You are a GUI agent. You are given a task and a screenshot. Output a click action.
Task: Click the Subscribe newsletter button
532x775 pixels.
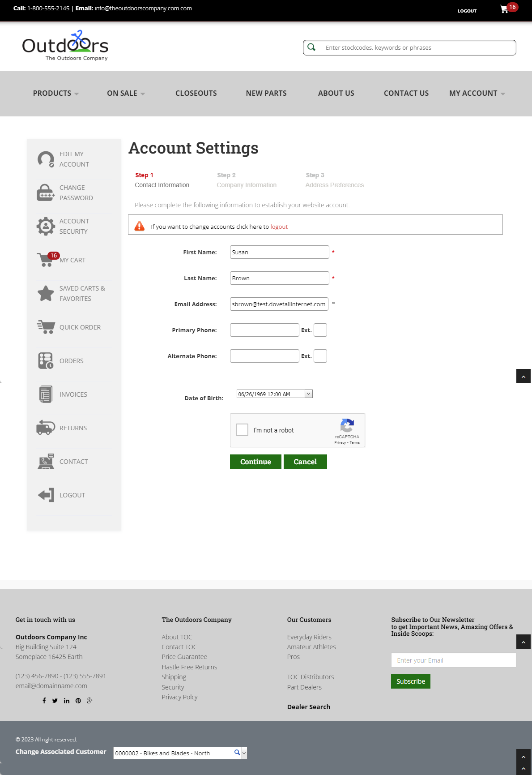point(411,681)
